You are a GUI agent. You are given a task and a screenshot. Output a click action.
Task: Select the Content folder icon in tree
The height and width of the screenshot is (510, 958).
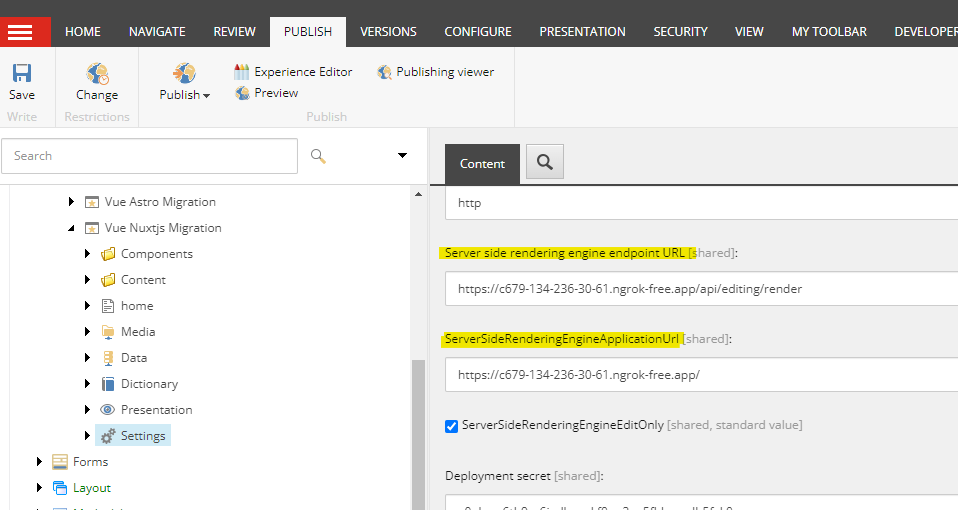click(x=108, y=280)
